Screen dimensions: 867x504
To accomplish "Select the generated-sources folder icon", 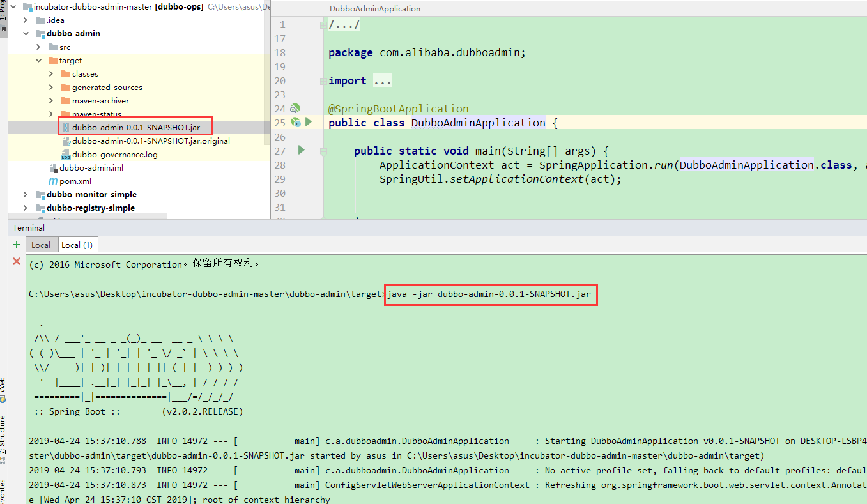I will click(x=66, y=88).
